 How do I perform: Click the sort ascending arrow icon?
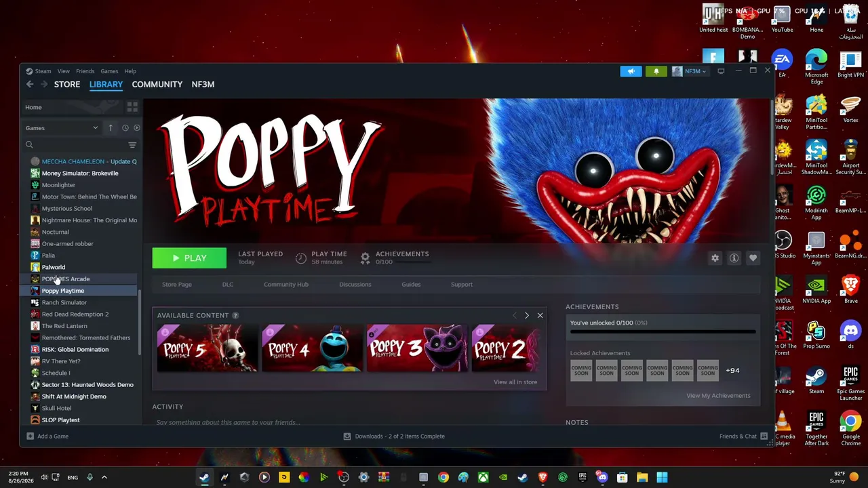111,127
